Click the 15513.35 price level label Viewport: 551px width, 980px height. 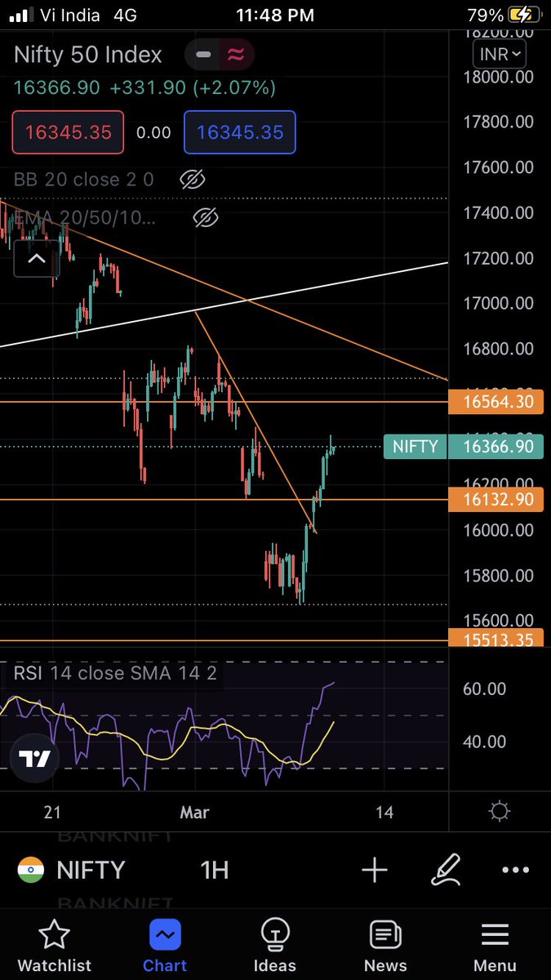(x=496, y=639)
